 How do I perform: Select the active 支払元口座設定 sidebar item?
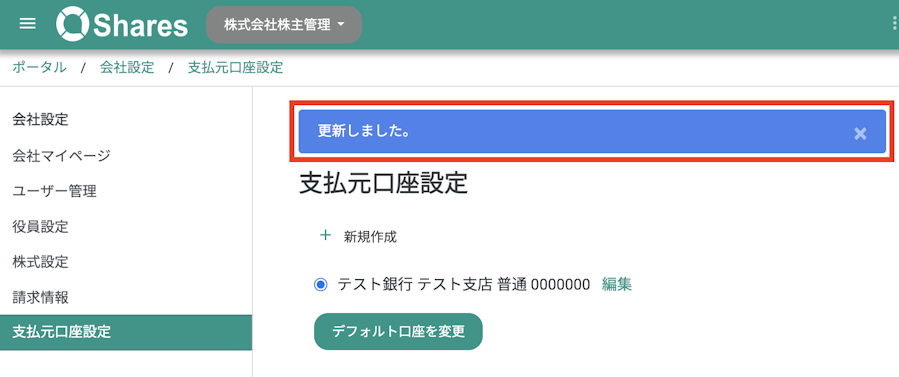click(x=126, y=332)
